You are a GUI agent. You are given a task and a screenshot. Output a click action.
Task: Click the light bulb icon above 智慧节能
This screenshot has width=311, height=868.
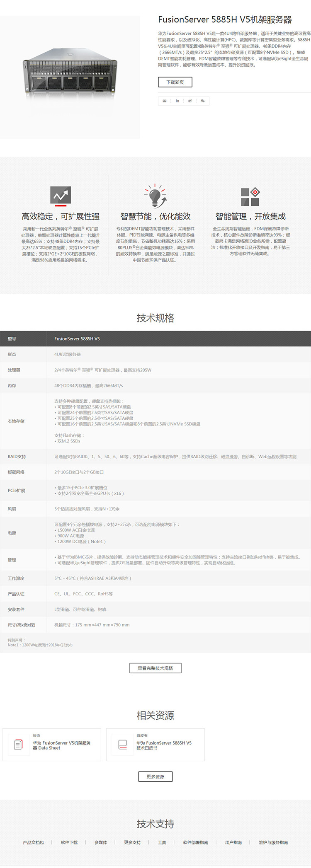pyautogui.click(x=155, y=196)
